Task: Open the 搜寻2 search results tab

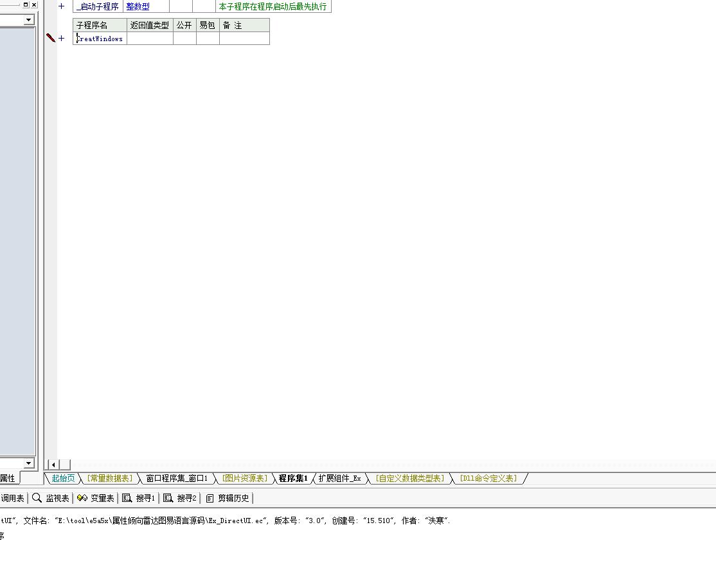Action: click(x=180, y=498)
